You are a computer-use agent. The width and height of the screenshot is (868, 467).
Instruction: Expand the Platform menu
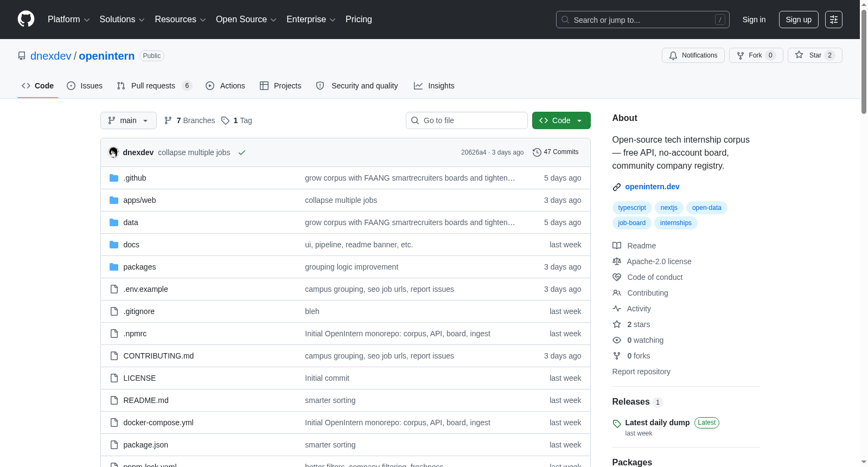[x=69, y=20]
